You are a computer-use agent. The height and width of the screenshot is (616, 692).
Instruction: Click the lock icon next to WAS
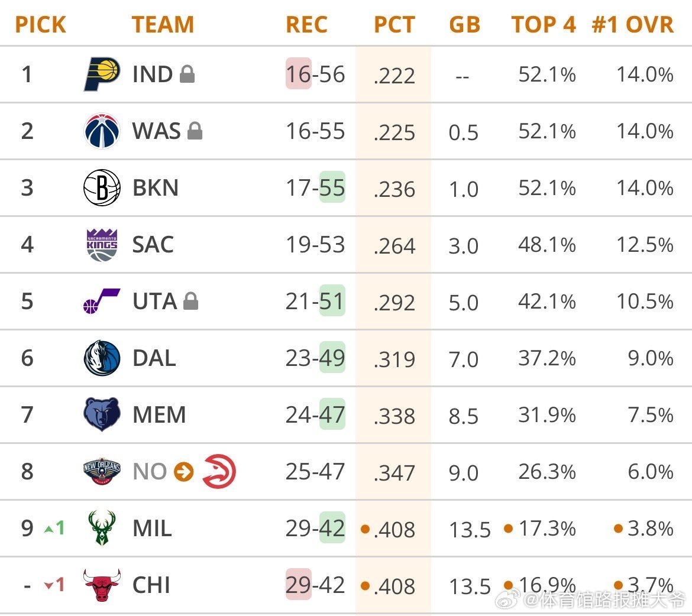(x=195, y=131)
